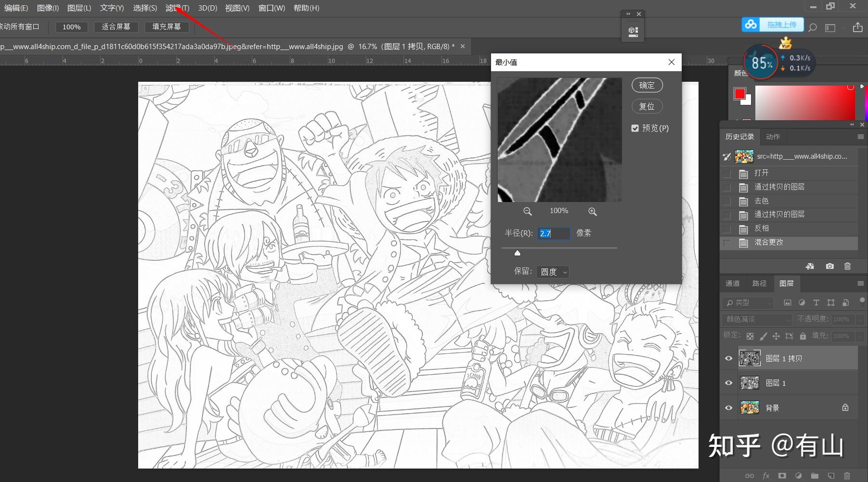The image size is (868, 482).
Task: Expand the floating 3D panel chevrons
Action: tap(628, 14)
